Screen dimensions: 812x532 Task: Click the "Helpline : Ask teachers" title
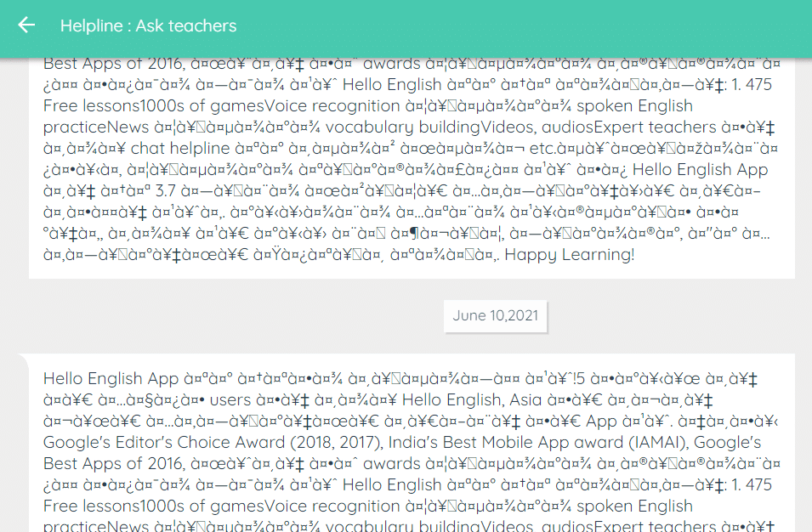148,25
